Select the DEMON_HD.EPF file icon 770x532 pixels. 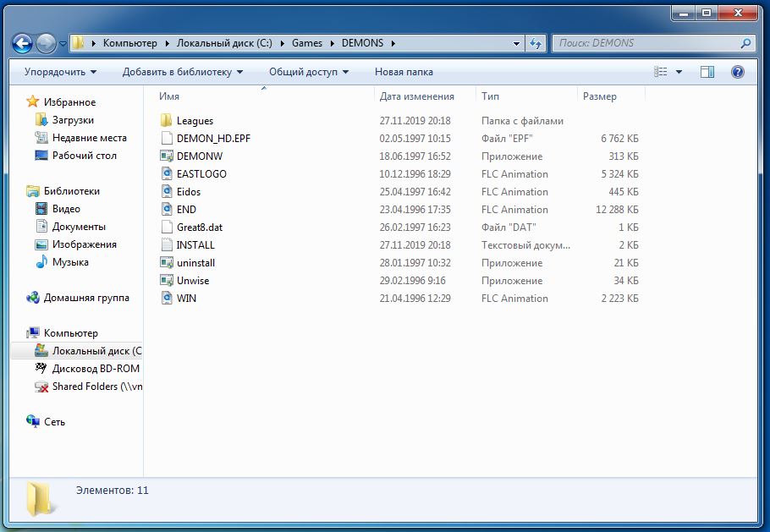coord(167,138)
